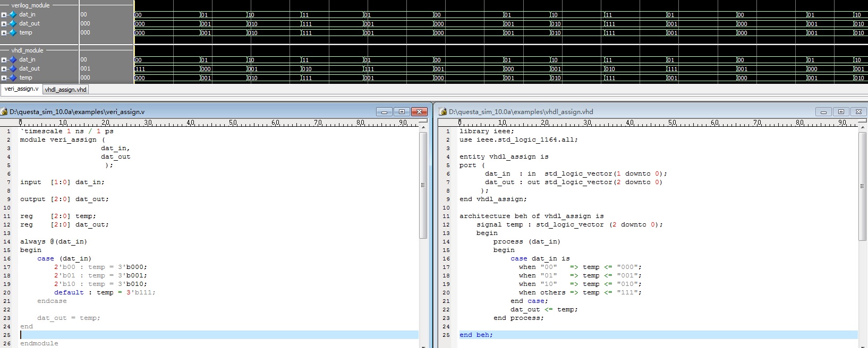Click the vhdl_module dat_out signal diamond icon

[x=13, y=69]
